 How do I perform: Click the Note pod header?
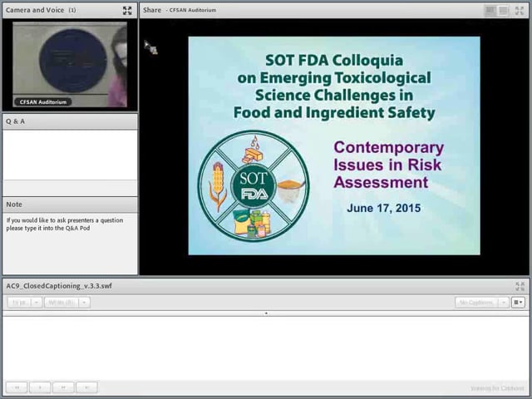[x=70, y=204]
